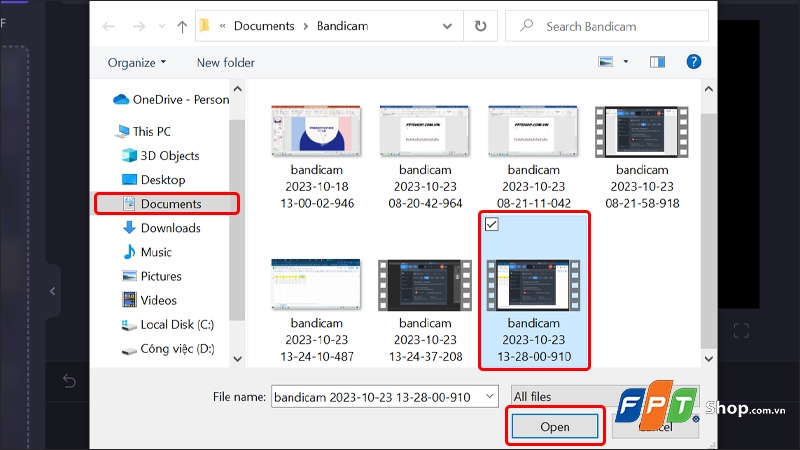Expand the address bar path dropdown
The height and width of the screenshot is (450, 800).
click(447, 26)
